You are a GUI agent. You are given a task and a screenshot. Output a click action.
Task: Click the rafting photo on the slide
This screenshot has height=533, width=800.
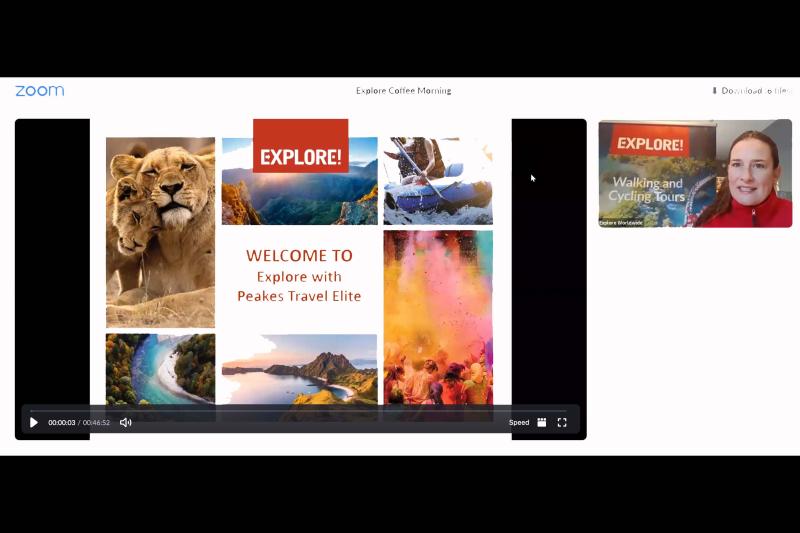point(438,181)
